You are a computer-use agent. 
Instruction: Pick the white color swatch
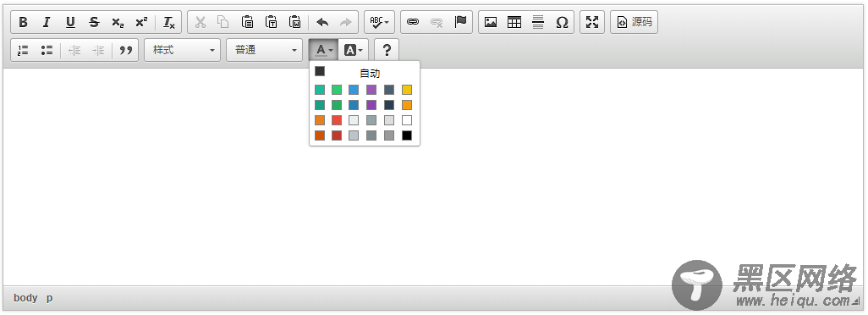407,120
